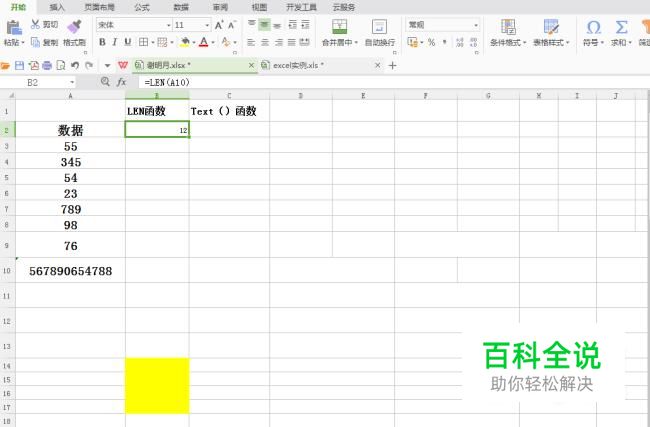Image resolution: width=650 pixels, height=427 pixels.
Task: Toggle italic formatting
Action: coord(115,42)
